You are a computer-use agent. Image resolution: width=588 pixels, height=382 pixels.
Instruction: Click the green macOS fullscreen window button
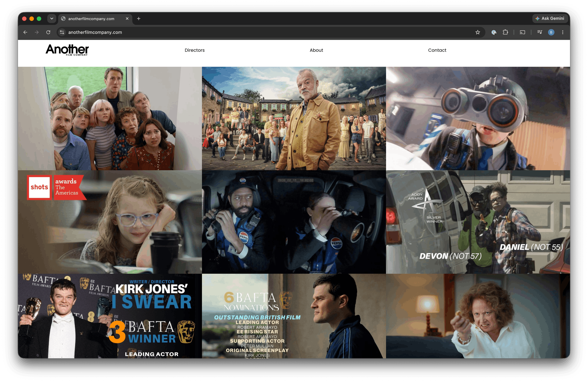pyautogui.click(x=39, y=19)
